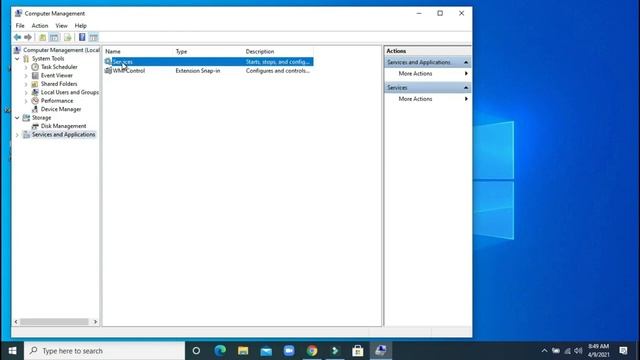Select the WMI Control list row

coord(209,71)
